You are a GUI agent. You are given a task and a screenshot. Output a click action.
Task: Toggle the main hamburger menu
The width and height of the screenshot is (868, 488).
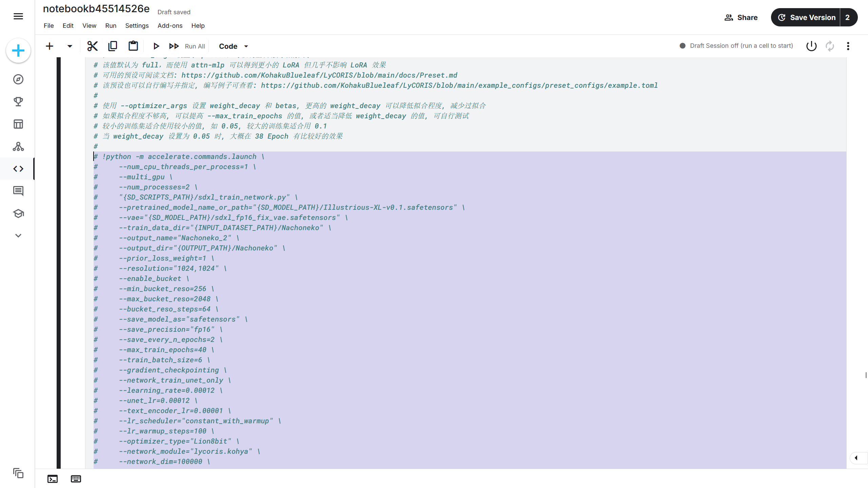(x=18, y=16)
